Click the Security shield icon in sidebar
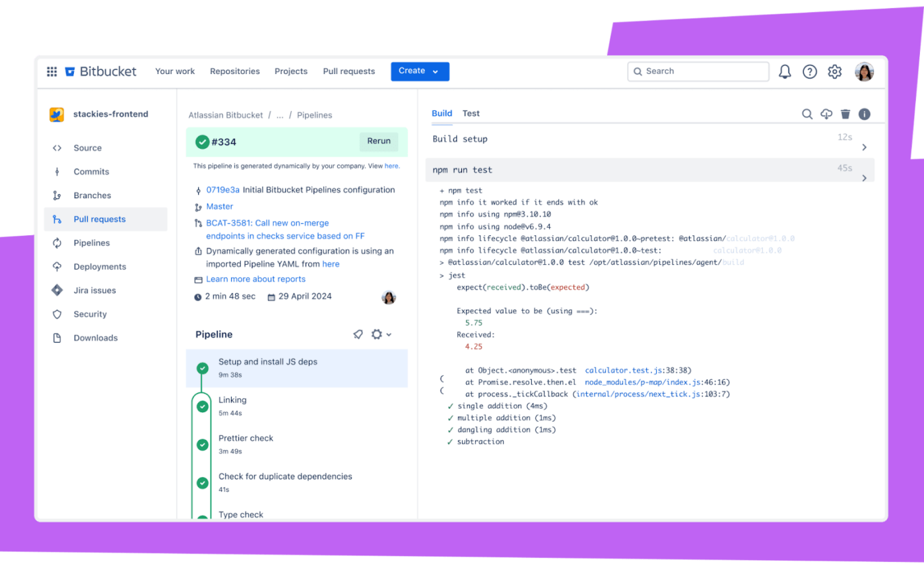This screenshot has height=570, width=924. (x=57, y=314)
